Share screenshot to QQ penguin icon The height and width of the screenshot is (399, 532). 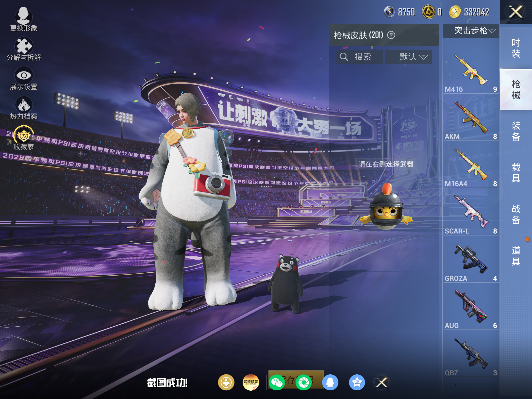330,382
